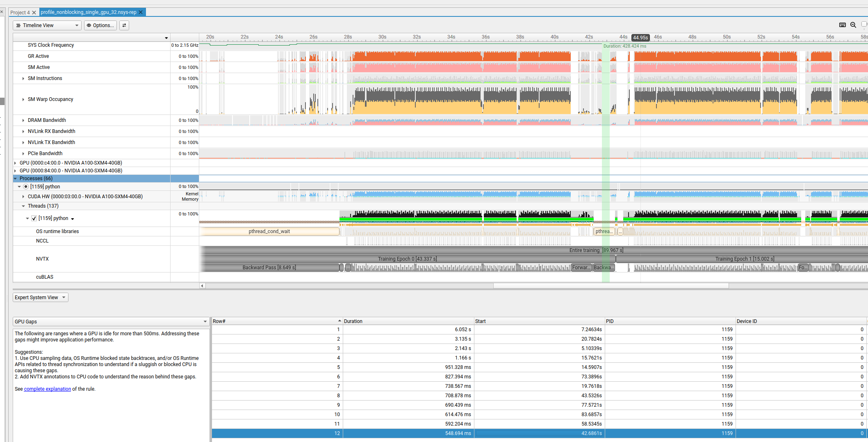This screenshot has width=868, height=442.
Task: Click the keyboard shortcuts icon
Action: [x=842, y=25]
